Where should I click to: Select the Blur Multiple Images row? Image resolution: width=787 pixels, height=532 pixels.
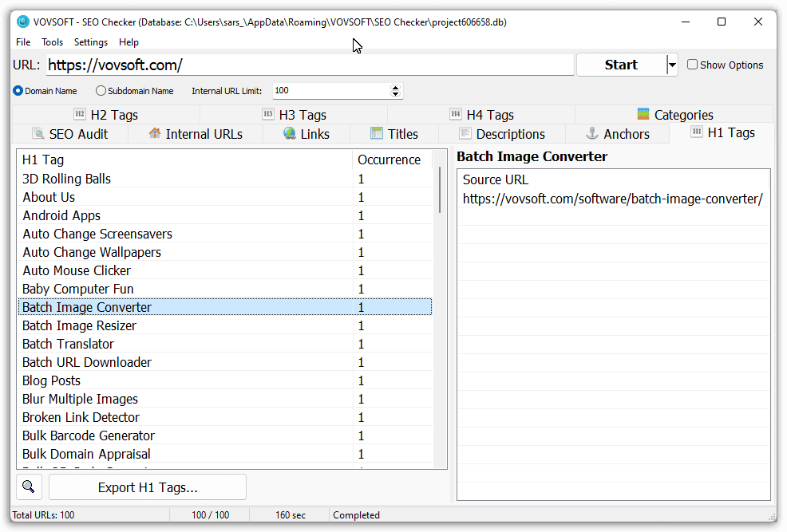pyautogui.click(x=225, y=399)
